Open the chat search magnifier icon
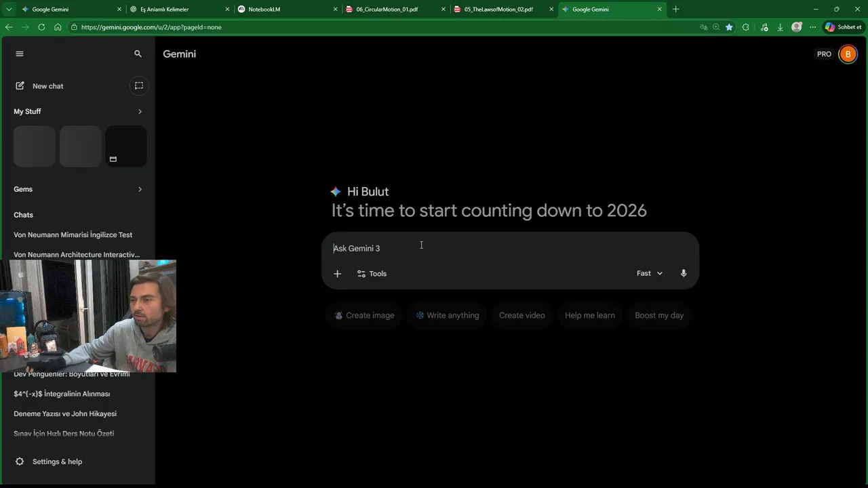Image resolution: width=868 pixels, height=488 pixels. (138, 54)
